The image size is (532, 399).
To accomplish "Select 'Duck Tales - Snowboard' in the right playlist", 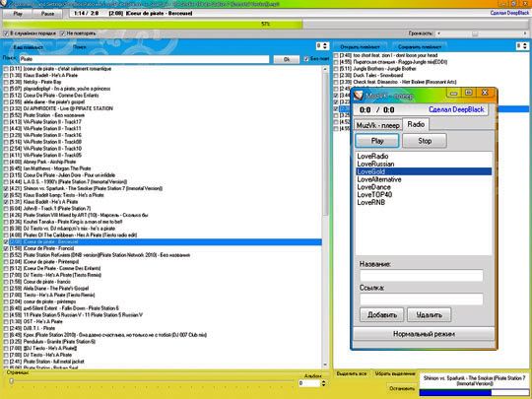I will (x=431, y=75).
